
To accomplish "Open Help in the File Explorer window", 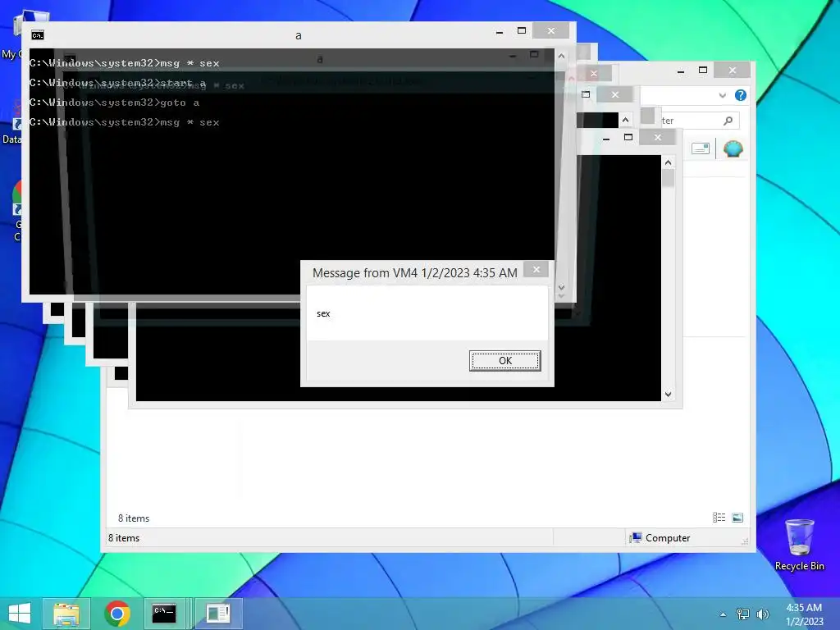I will click(x=741, y=95).
